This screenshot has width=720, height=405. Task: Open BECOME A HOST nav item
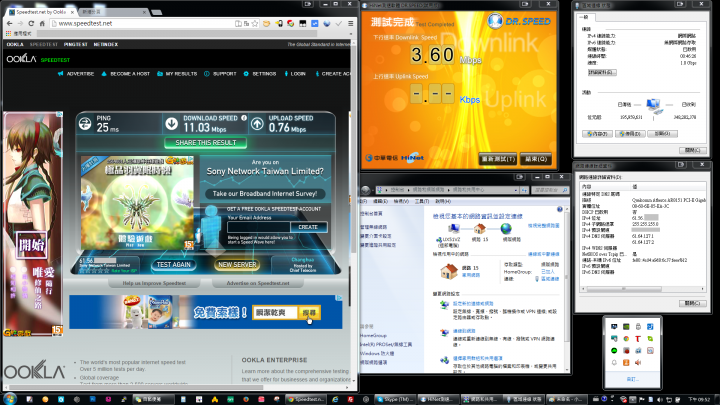click(126, 73)
